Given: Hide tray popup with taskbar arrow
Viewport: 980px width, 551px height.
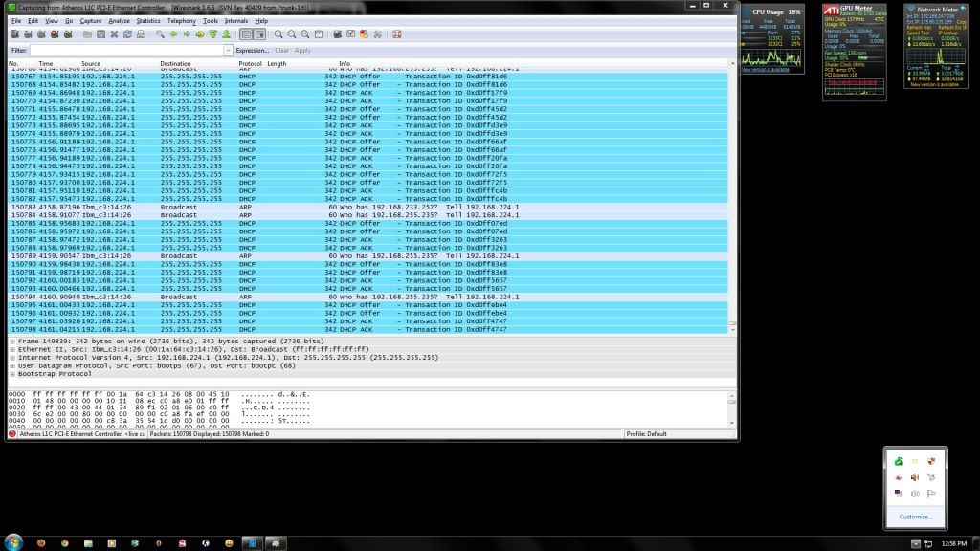Looking at the screenshot, I should pos(915,543).
